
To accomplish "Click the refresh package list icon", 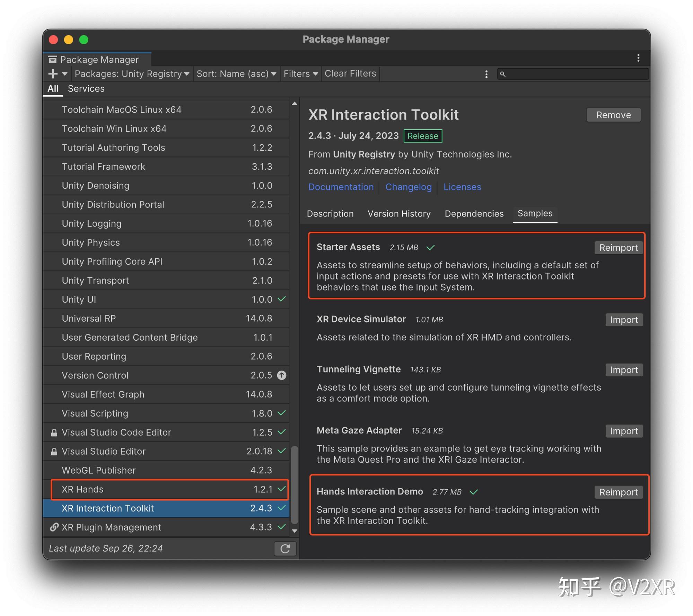I will pyautogui.click(x=285, y=548).
